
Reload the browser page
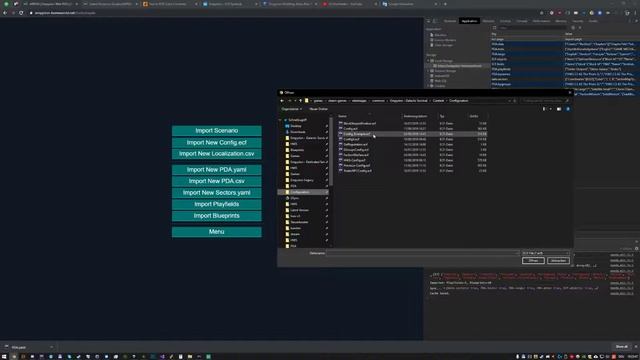coord(21,13)
